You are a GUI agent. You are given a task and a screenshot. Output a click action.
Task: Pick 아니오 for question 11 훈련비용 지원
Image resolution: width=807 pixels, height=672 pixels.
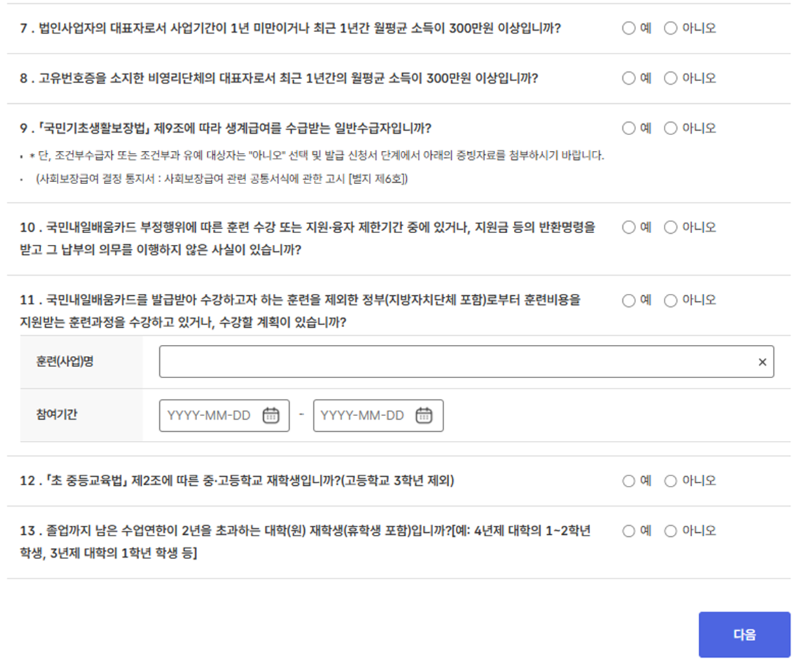pyautogui.click(x=671, y=300)
